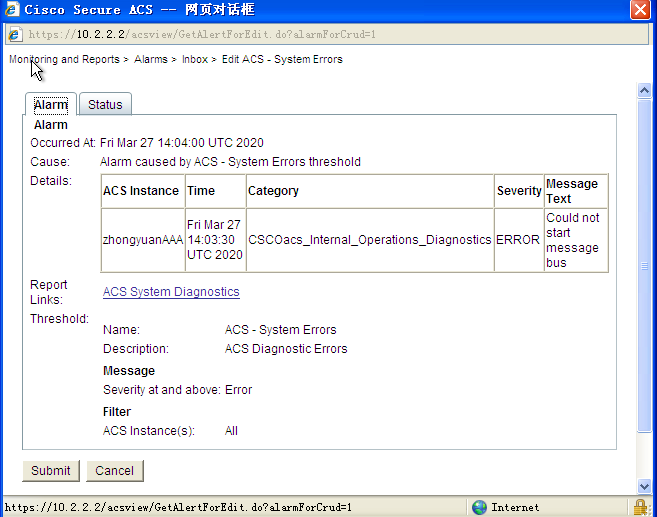Open the ACS System Diagnostics report link
The height and width of the screenshot is (517, 657).
[x=171, y=292]
